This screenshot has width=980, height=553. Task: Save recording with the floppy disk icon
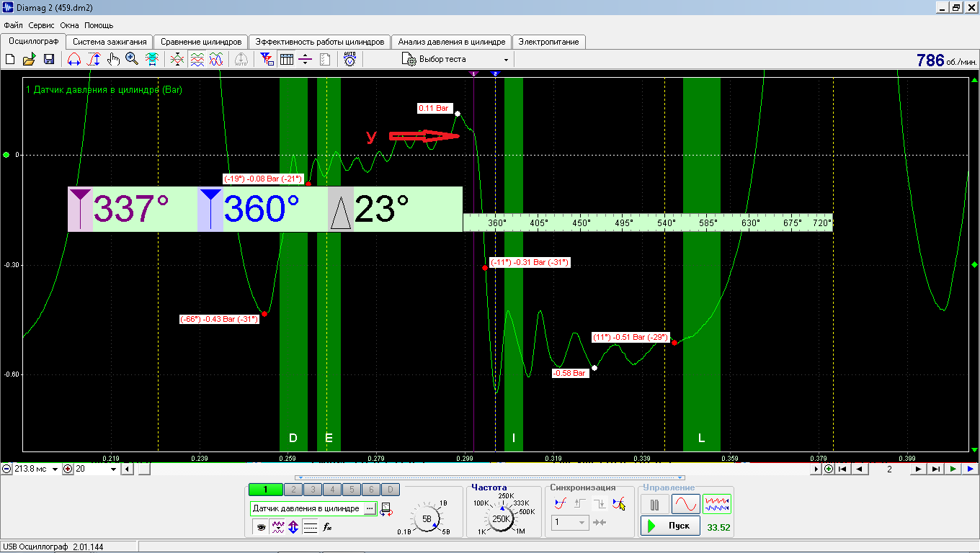click(49, 59)
